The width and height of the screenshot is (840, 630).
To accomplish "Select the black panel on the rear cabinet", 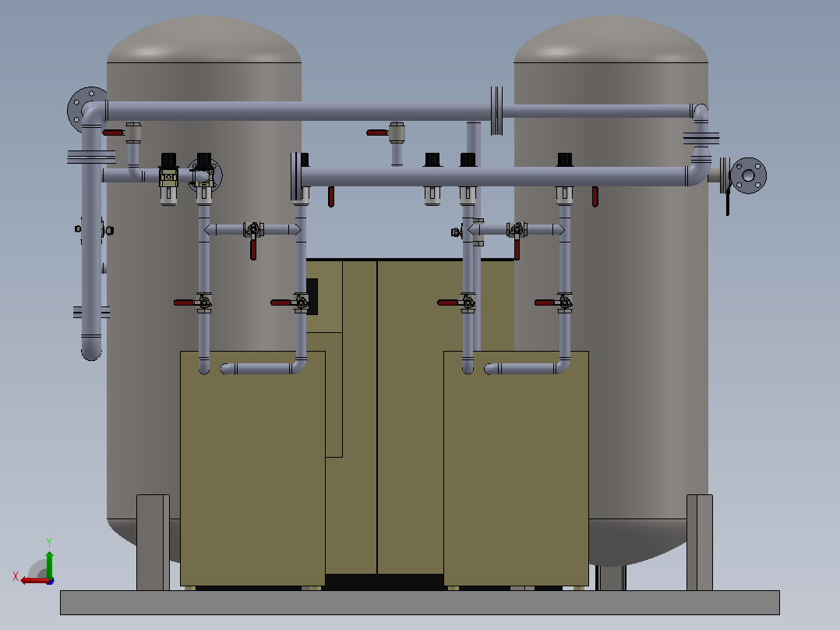I will pyautogui.click(x=312, y=296).
